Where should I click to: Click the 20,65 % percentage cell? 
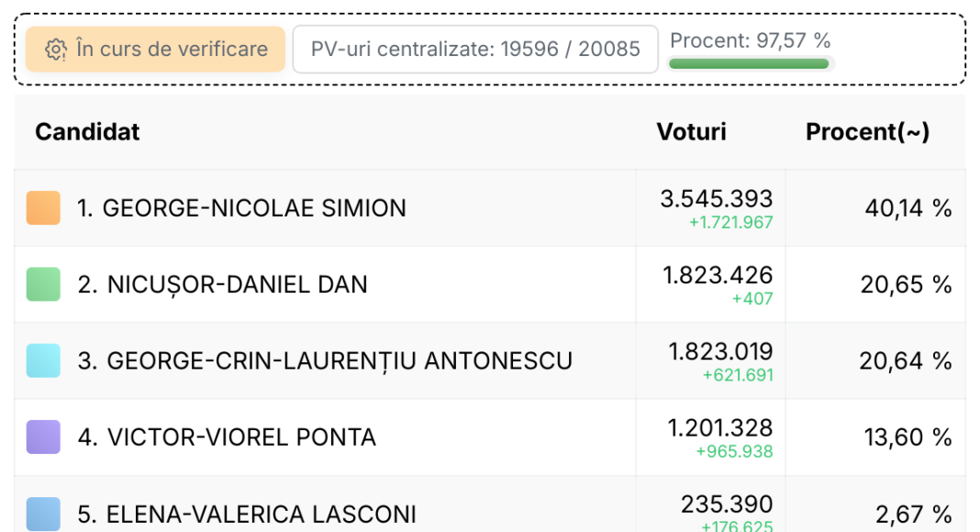906,284
